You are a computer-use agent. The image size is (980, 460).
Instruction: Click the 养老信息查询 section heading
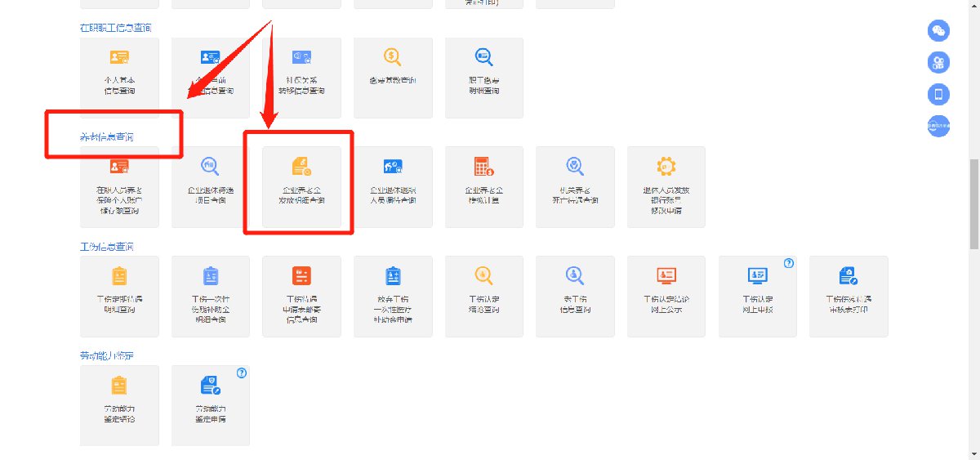point(107,136)
